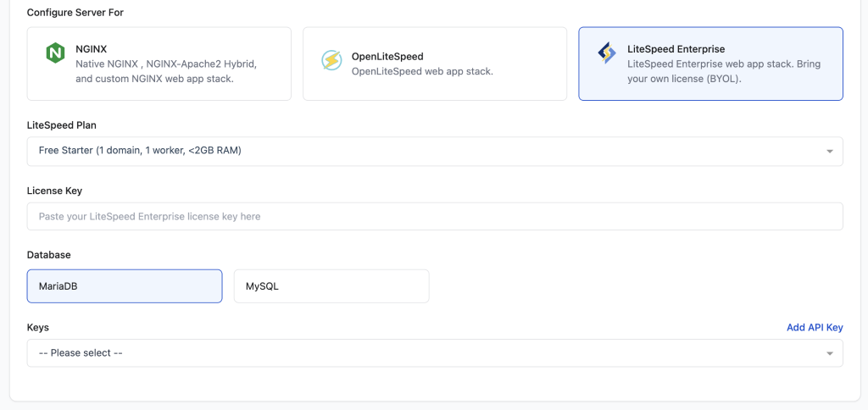868x410 pixels.
Task: Click the OpenLiteSpeed lightning bolt icon
Action: [x=331, y=60]
